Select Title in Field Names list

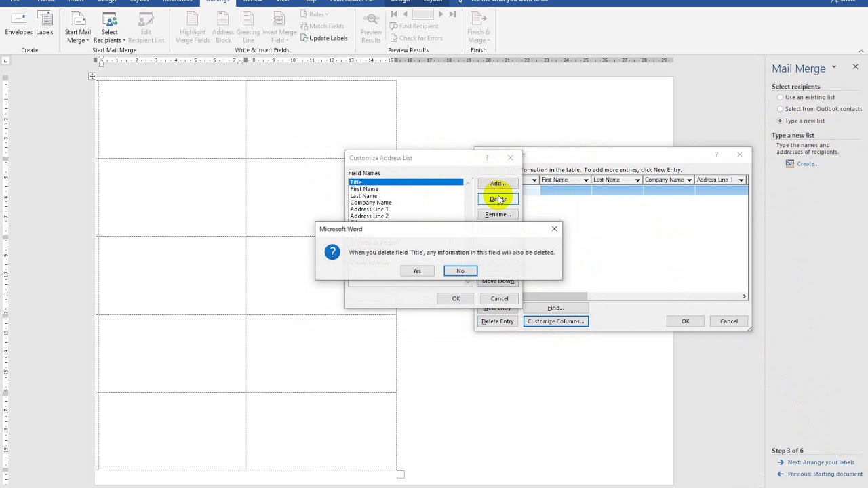[406, 182]
